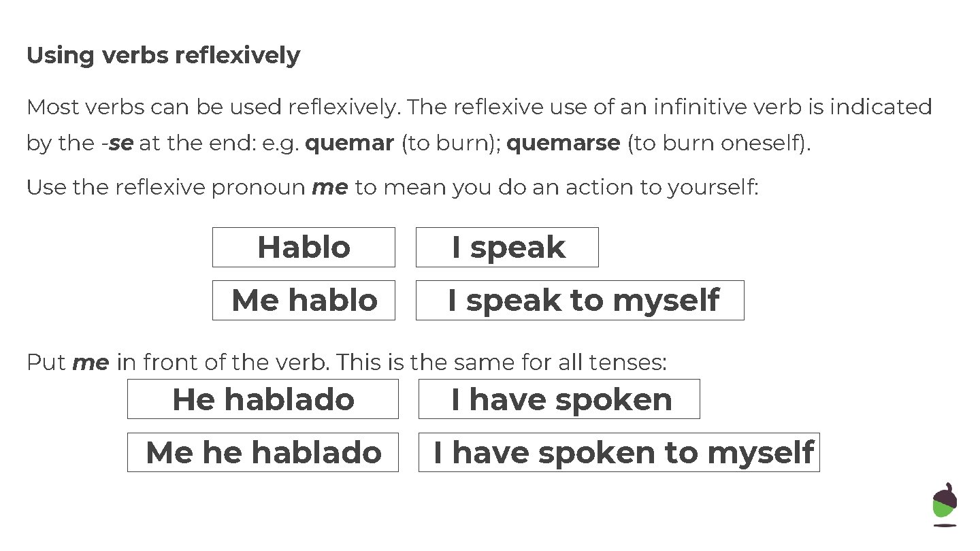The width and height of the screenshot is (980, 551).
Task: Click the bold italic '-se' suffix
Action: pyautogui.click(x=117, y=144)
